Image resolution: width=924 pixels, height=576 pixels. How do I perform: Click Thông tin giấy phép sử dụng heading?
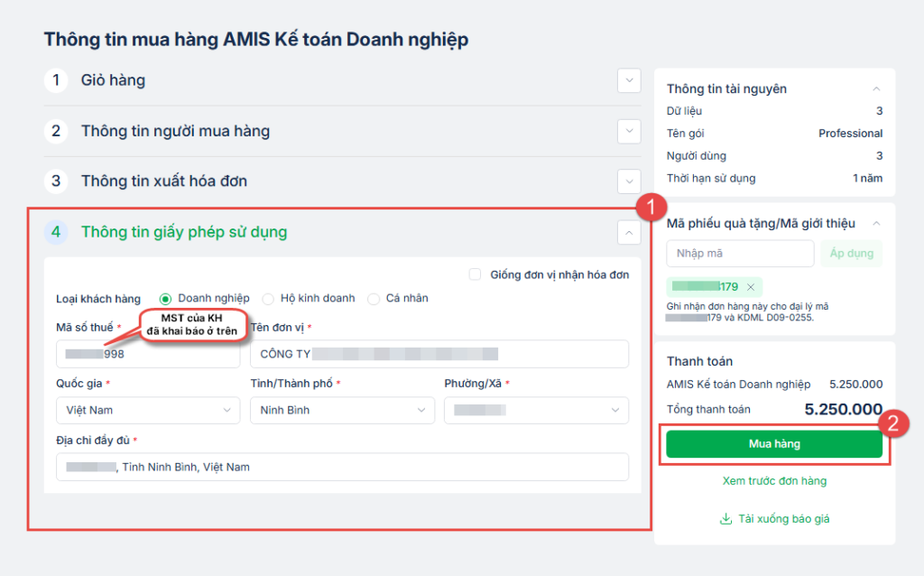click(184, 232)
